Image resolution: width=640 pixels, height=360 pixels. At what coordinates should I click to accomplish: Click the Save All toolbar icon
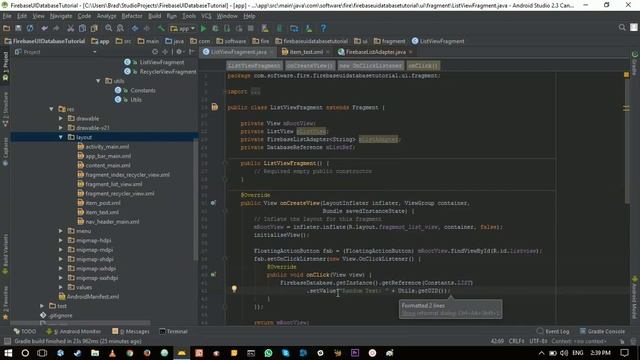click(18, 28)
